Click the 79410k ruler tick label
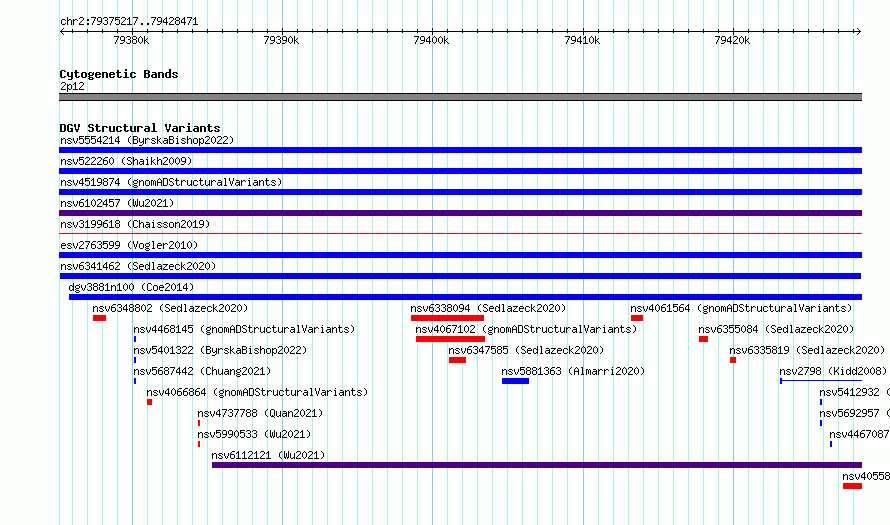Viewport: 890px width, 525px height. click(x=582, y=40)
